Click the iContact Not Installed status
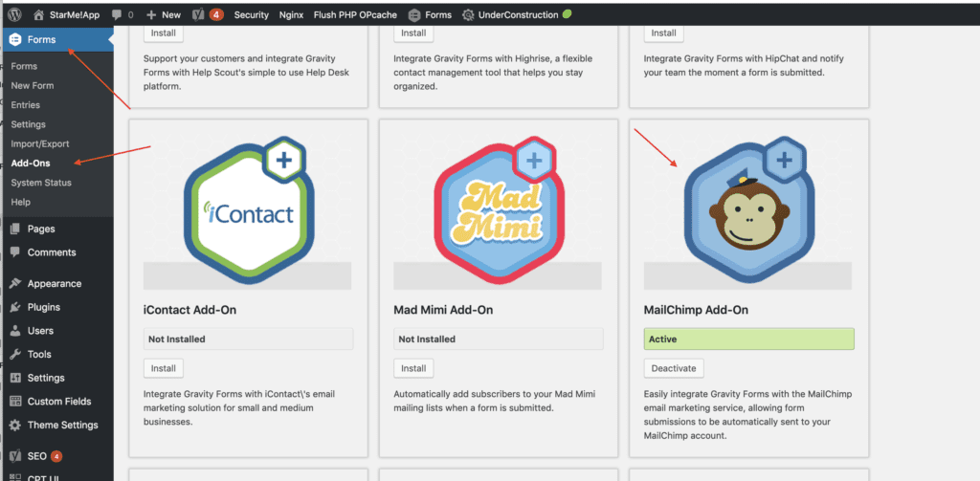This screenshot has width=980, height=481. click(248, 339)
